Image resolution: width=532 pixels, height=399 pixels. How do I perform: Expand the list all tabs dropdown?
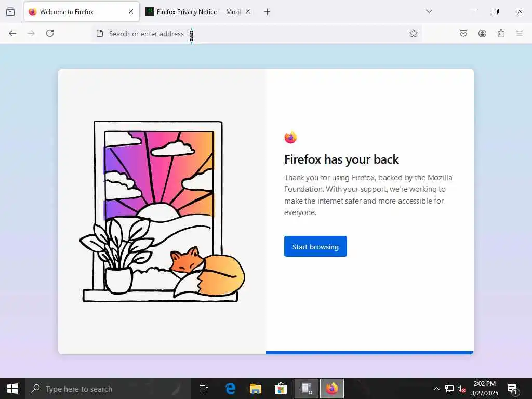point(429,11)
